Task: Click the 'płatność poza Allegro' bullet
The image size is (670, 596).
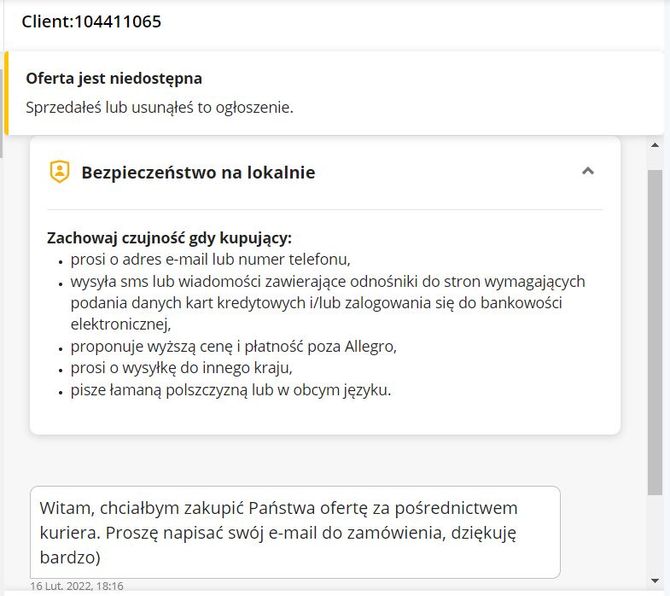Action: tap(233, 346)
